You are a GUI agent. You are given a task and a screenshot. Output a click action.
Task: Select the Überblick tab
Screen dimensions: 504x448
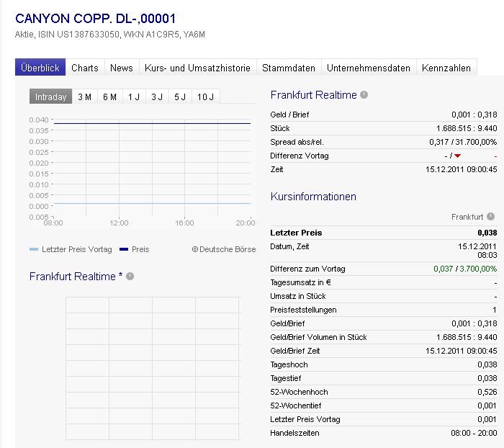tap(40, 68)
